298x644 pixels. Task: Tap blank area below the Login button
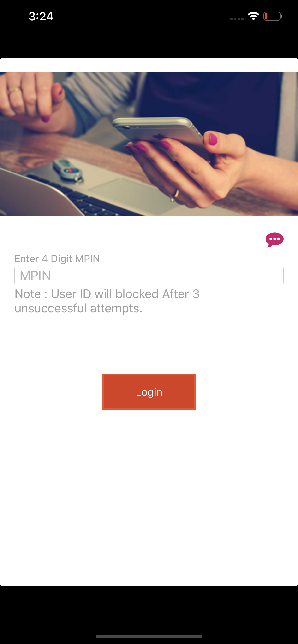(x=149, y=498)
